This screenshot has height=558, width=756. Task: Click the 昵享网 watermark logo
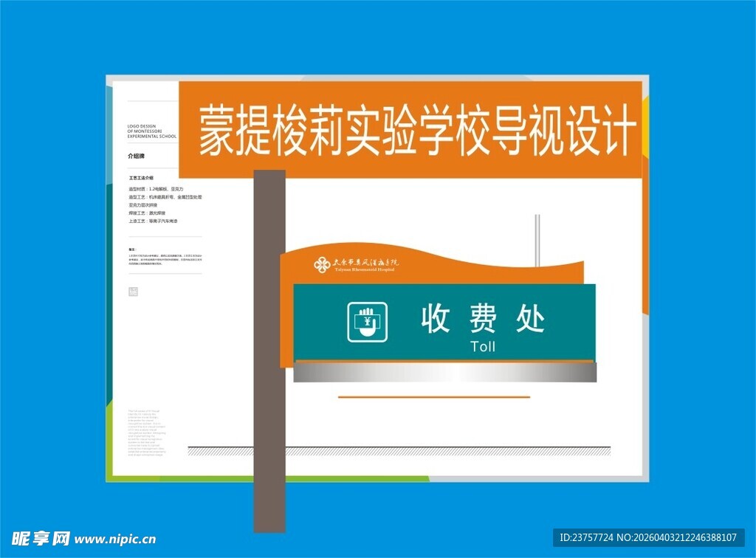tap(41, 538)
